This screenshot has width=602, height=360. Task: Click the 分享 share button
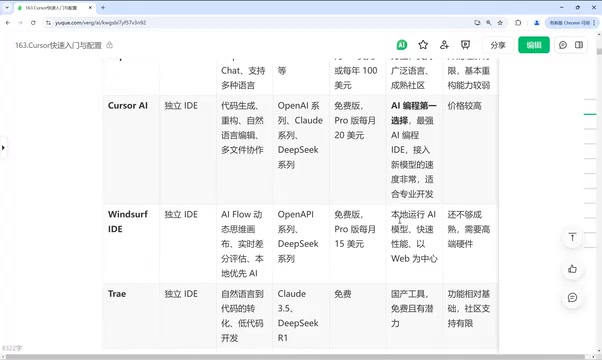coord(498,45)
